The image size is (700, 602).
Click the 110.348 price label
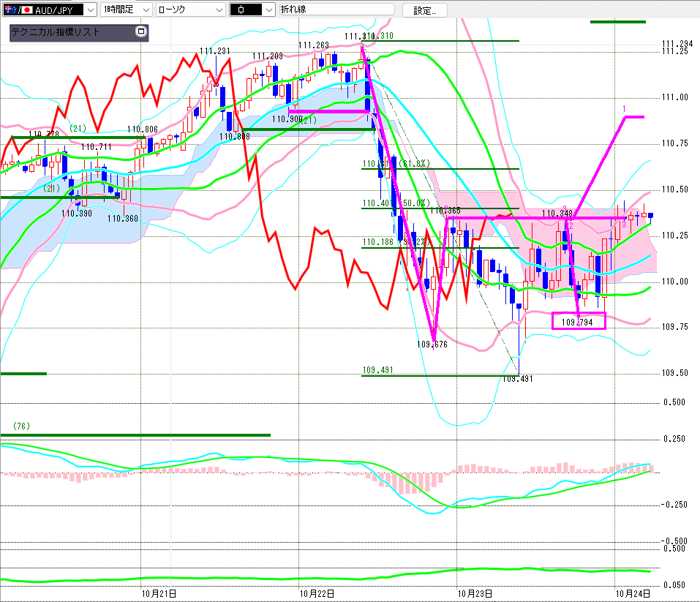(x=557, y=214)
